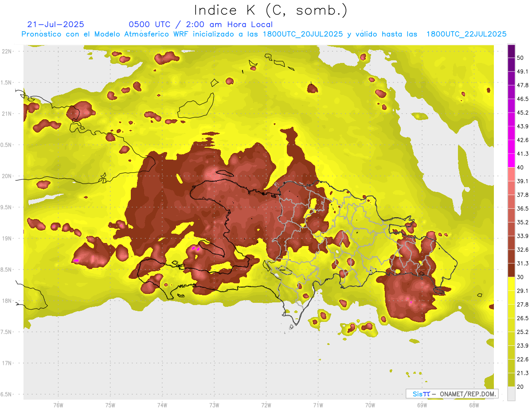532x411 pixels.
Task: Click the colorbar value '43.9'
Action: [523, 126]
